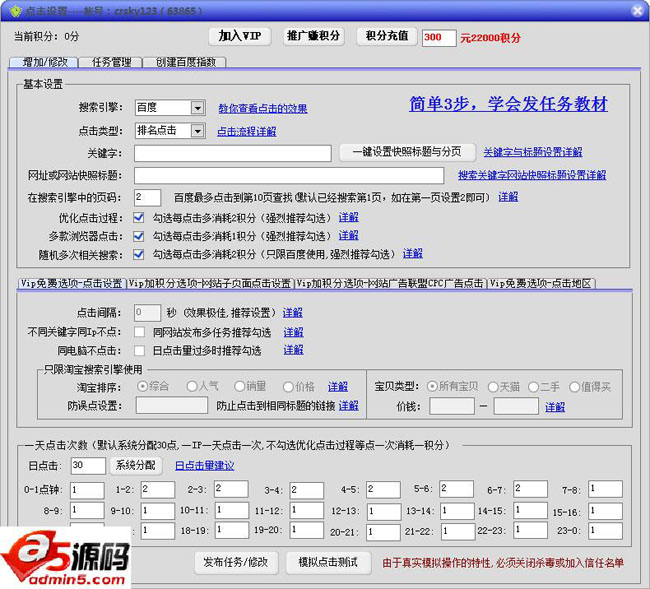650x589 pixels.
Task: Click the 0-1点钟 hourly clicks field
Action: point(87,490)
